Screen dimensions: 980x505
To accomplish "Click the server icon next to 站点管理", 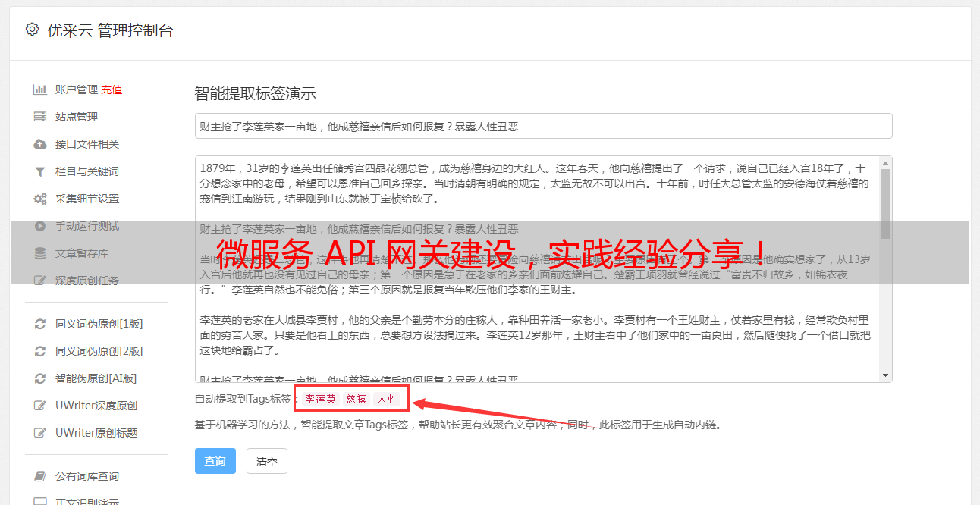I will pyautogui.click(x=39, y=117).
